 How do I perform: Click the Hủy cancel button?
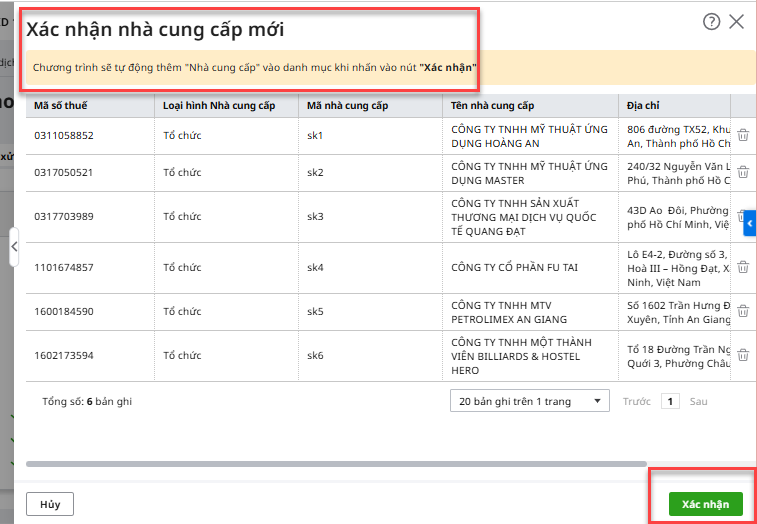coord(50,505)
